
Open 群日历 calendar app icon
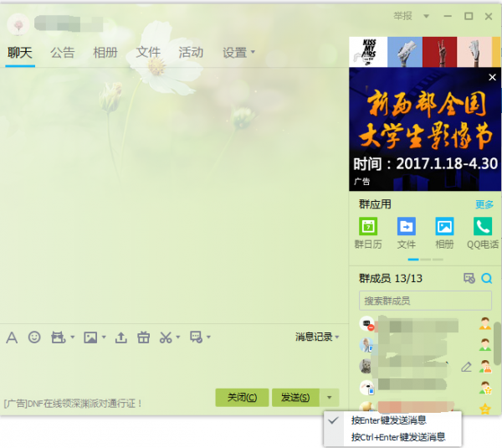(368, 227)
